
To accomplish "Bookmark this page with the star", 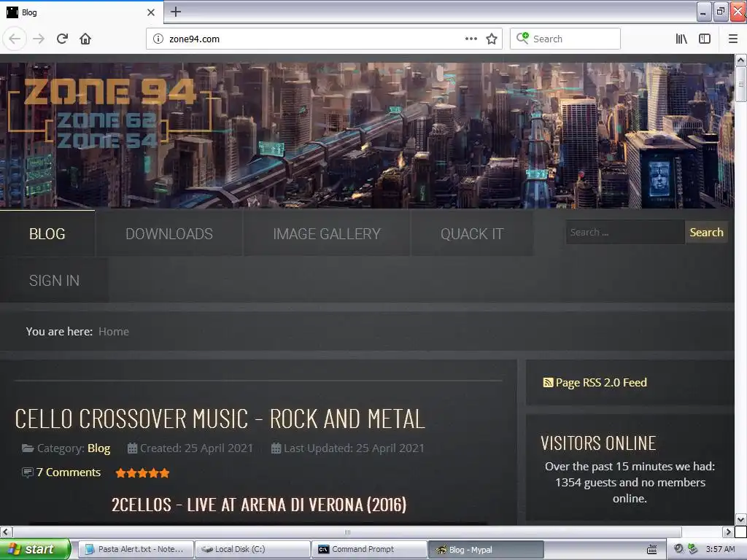I will click(492, 39).
